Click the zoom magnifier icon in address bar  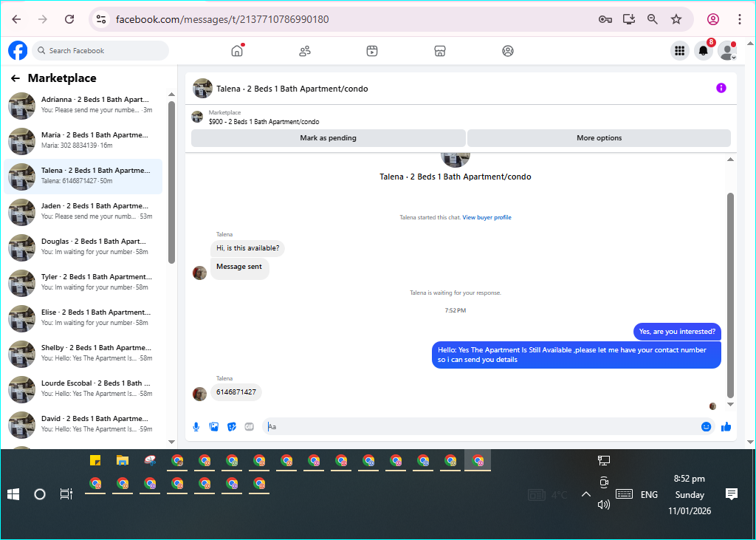click(x=653, y=19)
